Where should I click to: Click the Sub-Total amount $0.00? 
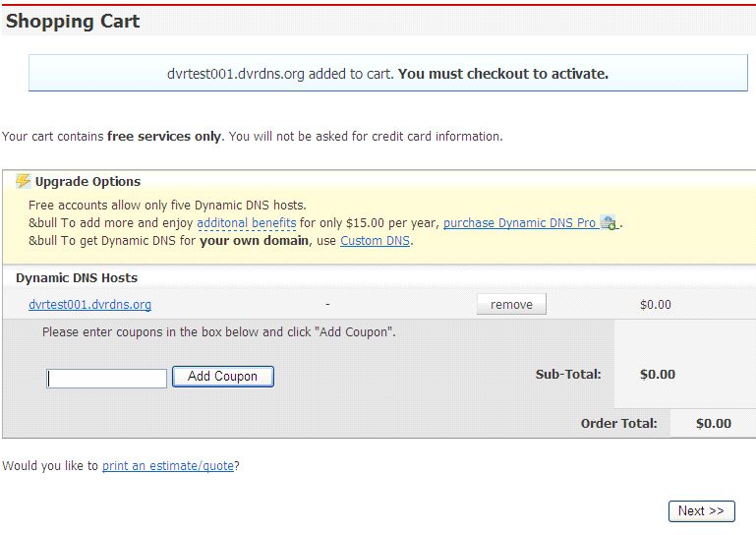point(657,375)
